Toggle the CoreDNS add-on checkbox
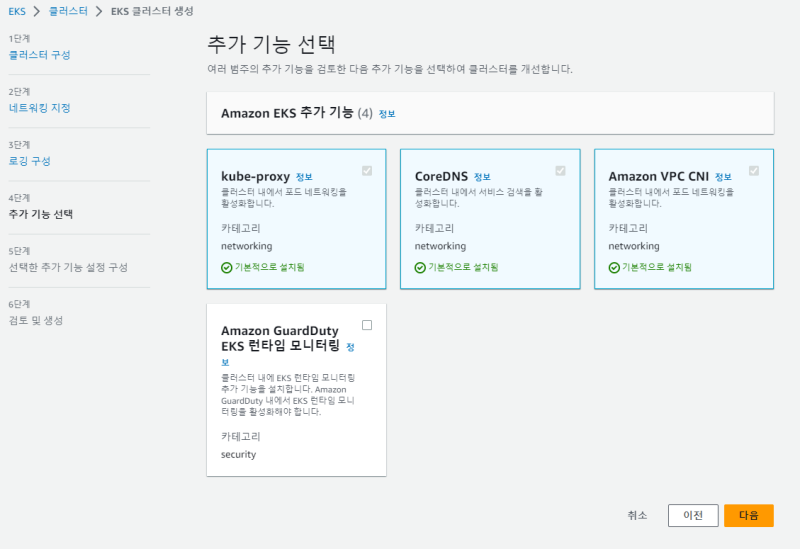The width and height of the screenshot is (800, 549). (x=561, y=171)
